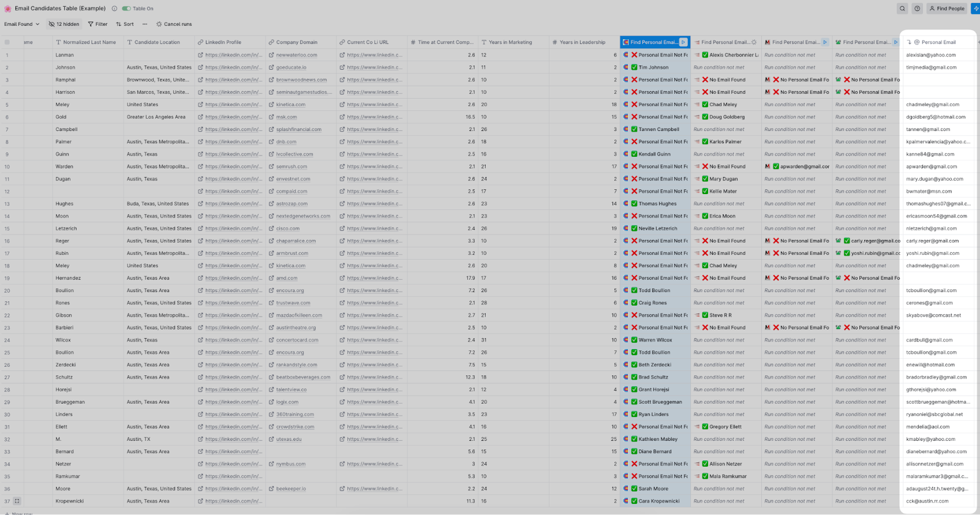Select the apwarden@gmail.com cell in Personal Email column
The height and width of the screenshot is (515, 980).
938,167
